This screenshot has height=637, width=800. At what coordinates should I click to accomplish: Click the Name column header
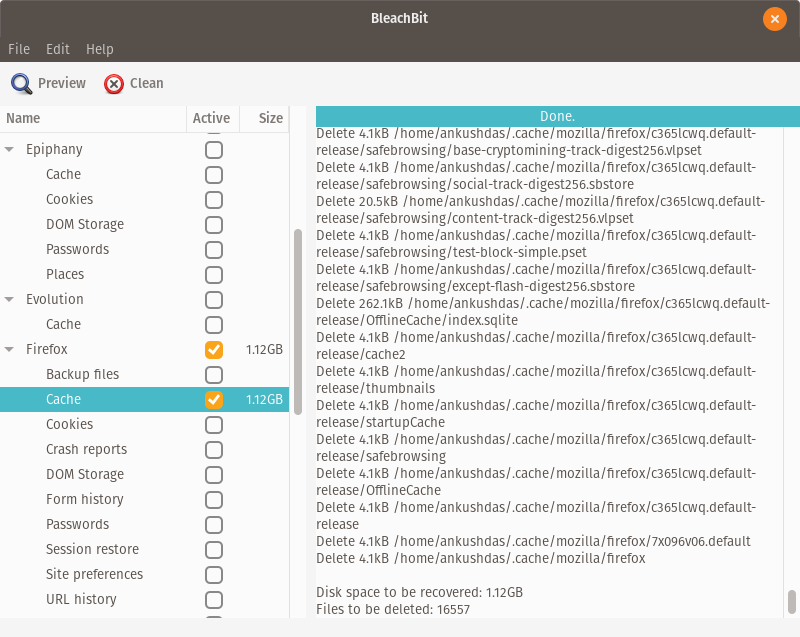pyautogui.click(x=93, y=118)
